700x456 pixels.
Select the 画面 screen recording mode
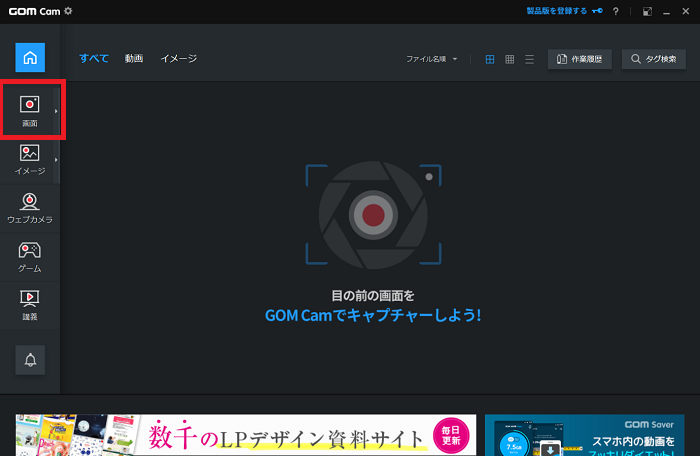tap(29, 111)
